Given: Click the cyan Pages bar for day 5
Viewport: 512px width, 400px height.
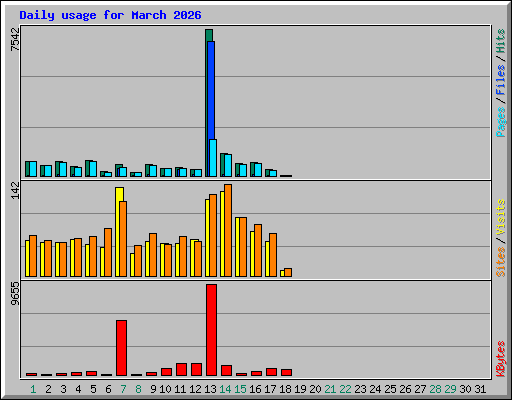Looking at the screenshot, I should click(x=93, y=169).
